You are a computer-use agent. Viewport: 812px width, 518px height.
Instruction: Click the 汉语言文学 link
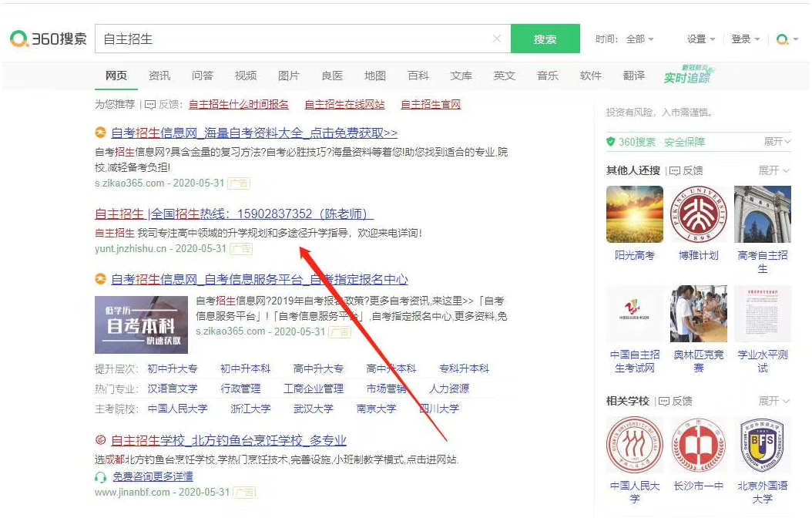[x=173, y=388]
